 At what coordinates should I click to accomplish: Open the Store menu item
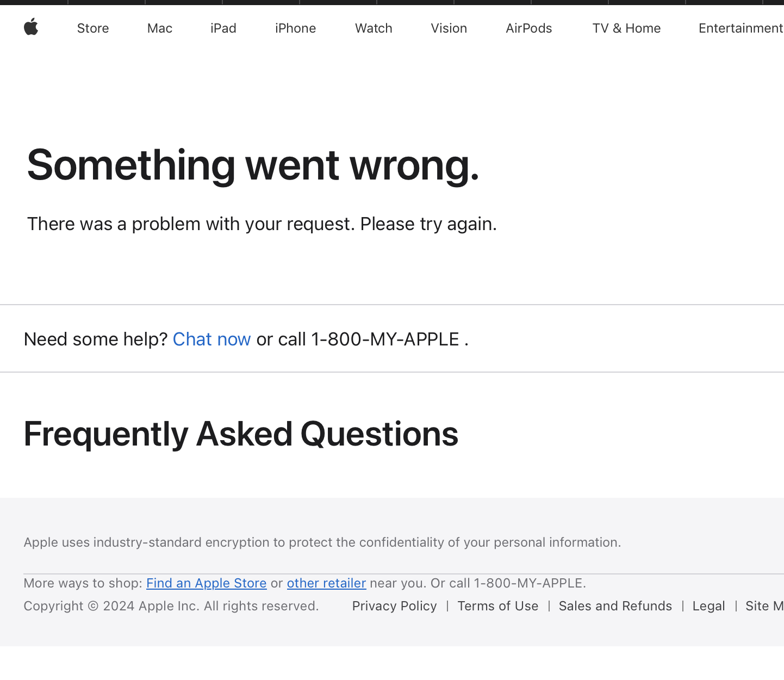tap(93, 28)
